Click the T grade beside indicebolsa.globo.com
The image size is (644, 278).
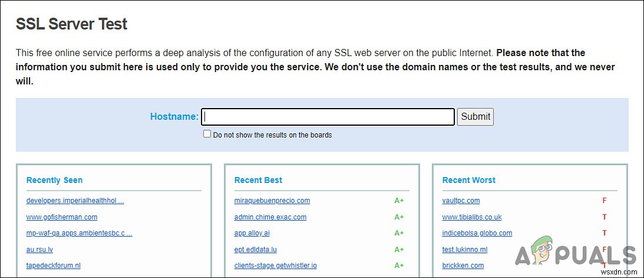pos(605,233)
